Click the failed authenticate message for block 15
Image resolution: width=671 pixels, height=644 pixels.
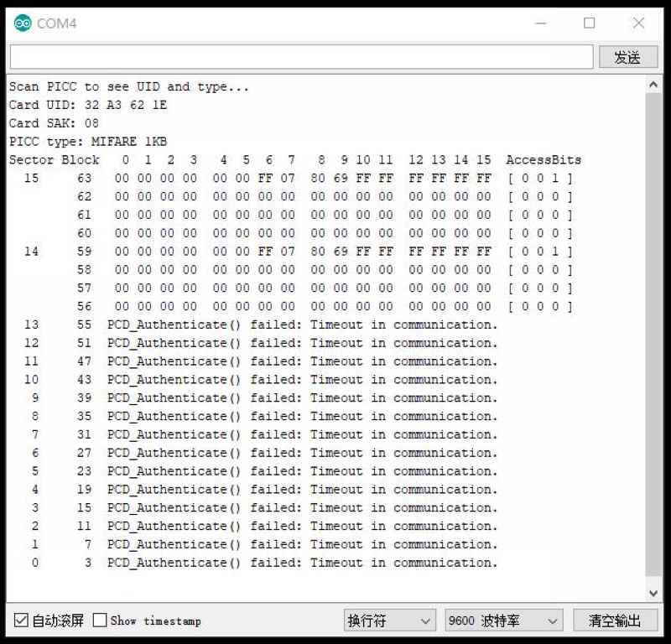(303, 508)
